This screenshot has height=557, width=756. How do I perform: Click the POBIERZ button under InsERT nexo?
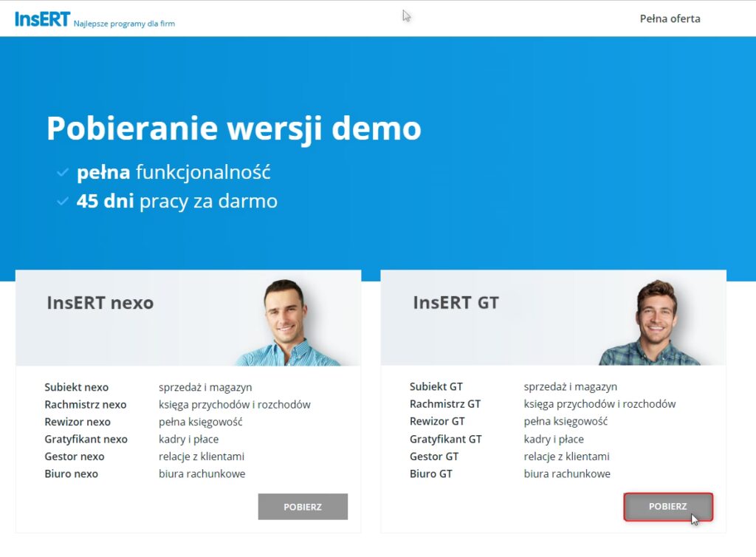click(x=303, y=507)
